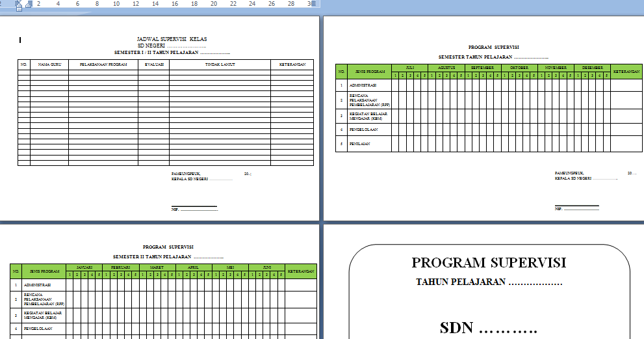Image resolution: width=644 pixels, height=339 pixels.
Task: Click the 'NIP.' line on the July–December page
Action: [576, 209]
